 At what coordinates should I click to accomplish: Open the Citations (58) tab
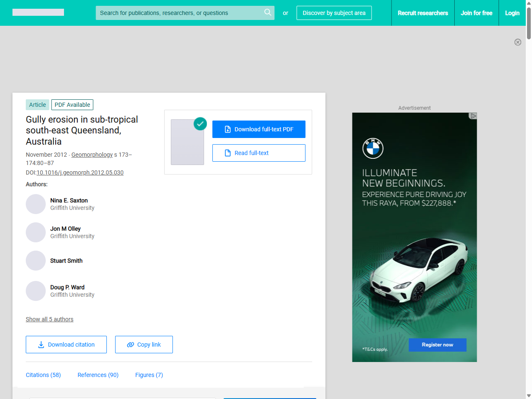pos(43,375)
